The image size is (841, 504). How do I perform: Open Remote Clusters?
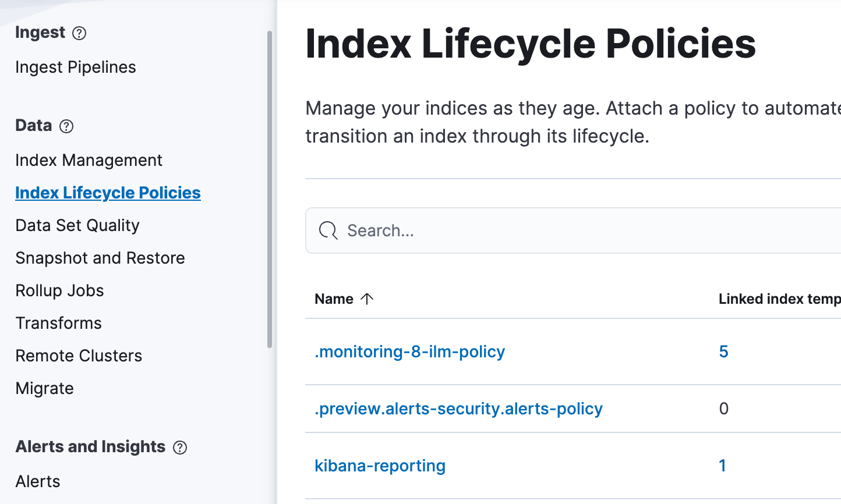tap(79, 356)
